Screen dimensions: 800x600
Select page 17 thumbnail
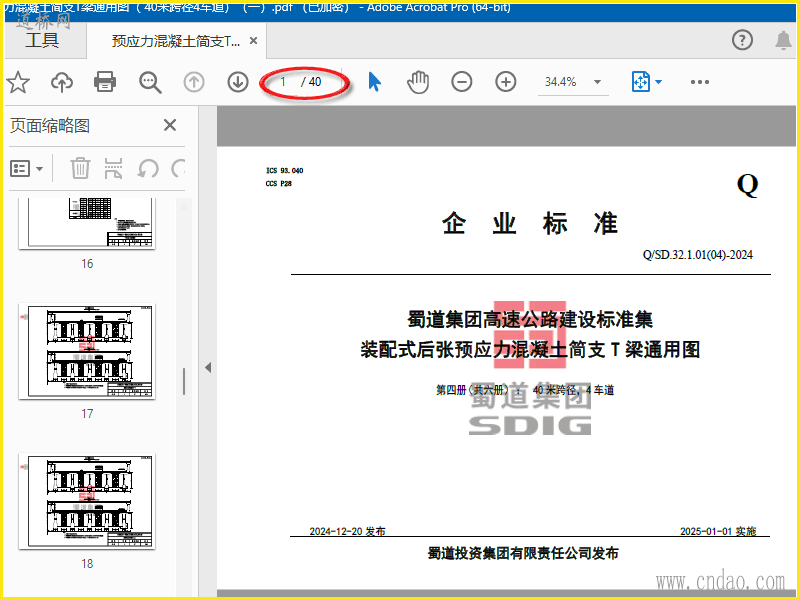(x=87, y=352)
